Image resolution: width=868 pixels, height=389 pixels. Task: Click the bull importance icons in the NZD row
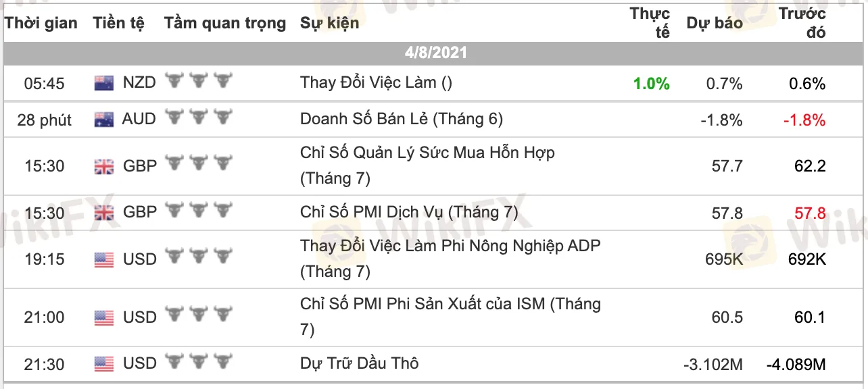199,82
